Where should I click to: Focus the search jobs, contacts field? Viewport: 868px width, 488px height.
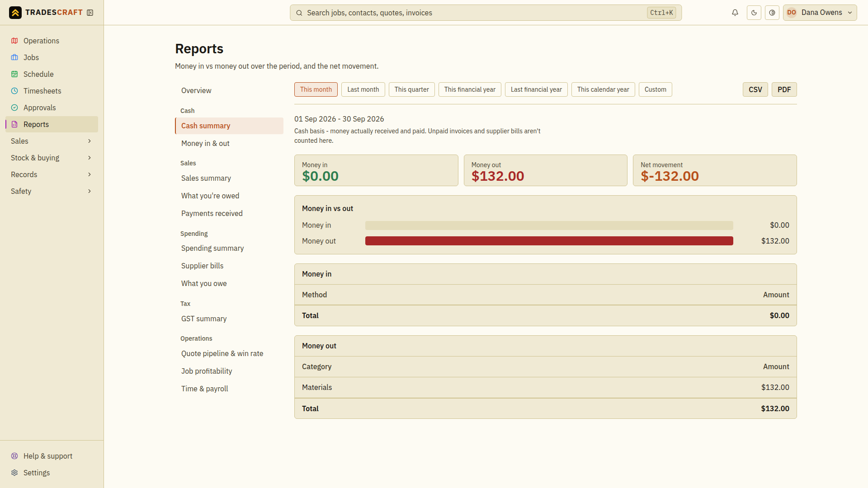[x=486, y=13]
